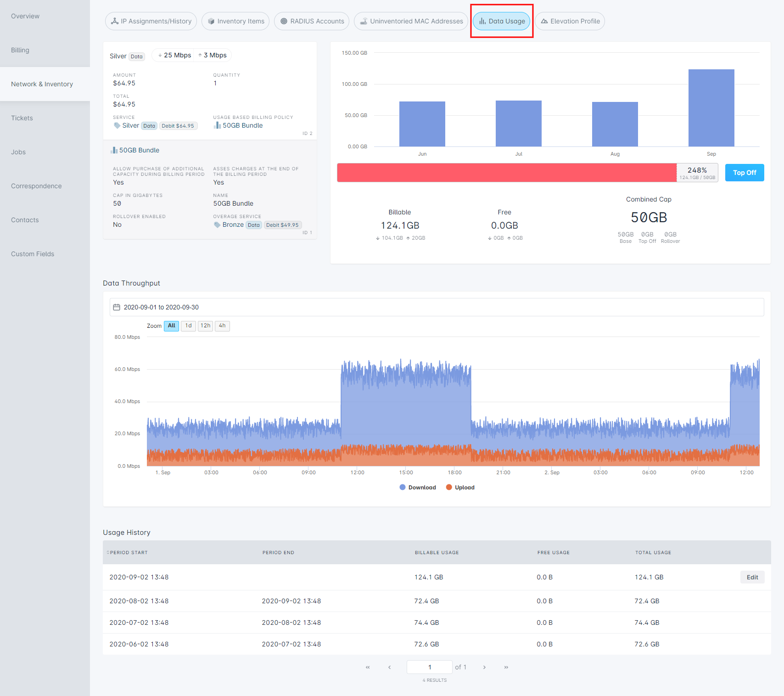This screenshot has height=696, width=784.
Task: Click the Inventory Items cube icon
Action: [x=211, y=21]
